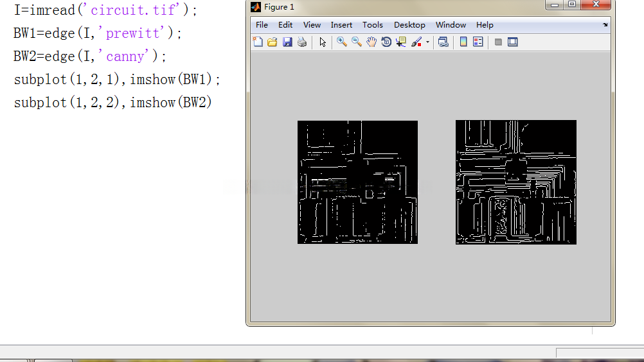
Task: Click the Link Plot icon
Action: (x=443, y=42)
